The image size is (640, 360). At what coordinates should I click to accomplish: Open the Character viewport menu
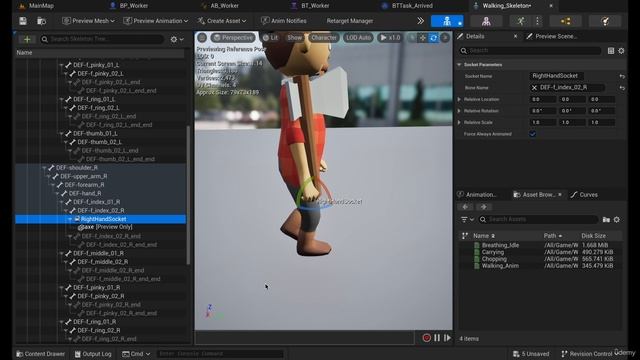(324, 38)
